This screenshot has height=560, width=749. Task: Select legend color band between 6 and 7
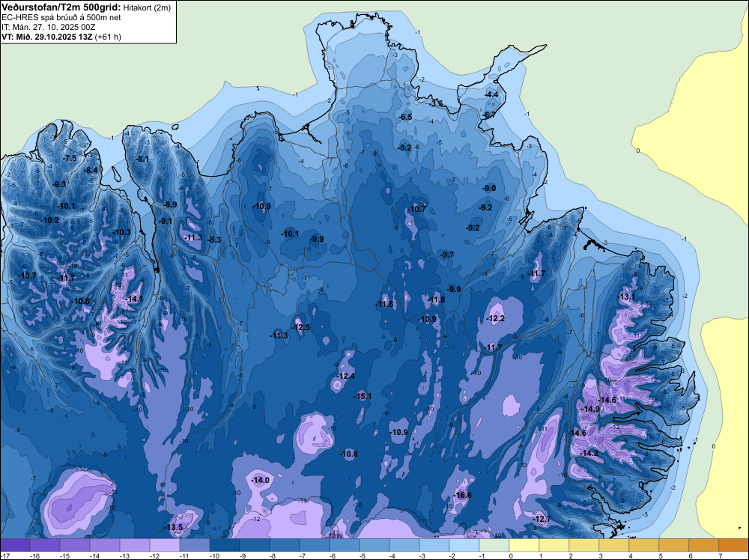click(704, 545)
